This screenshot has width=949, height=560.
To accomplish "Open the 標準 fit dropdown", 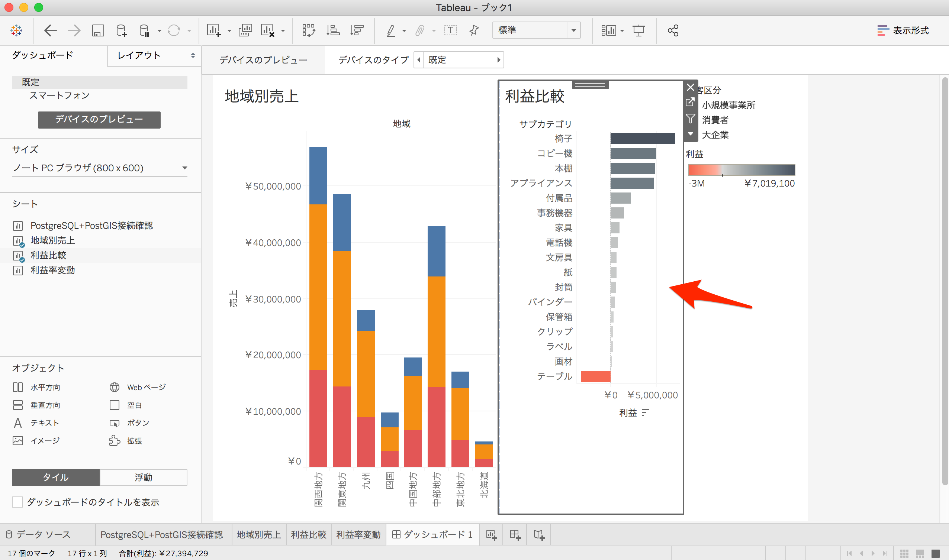I will (574, 30).
